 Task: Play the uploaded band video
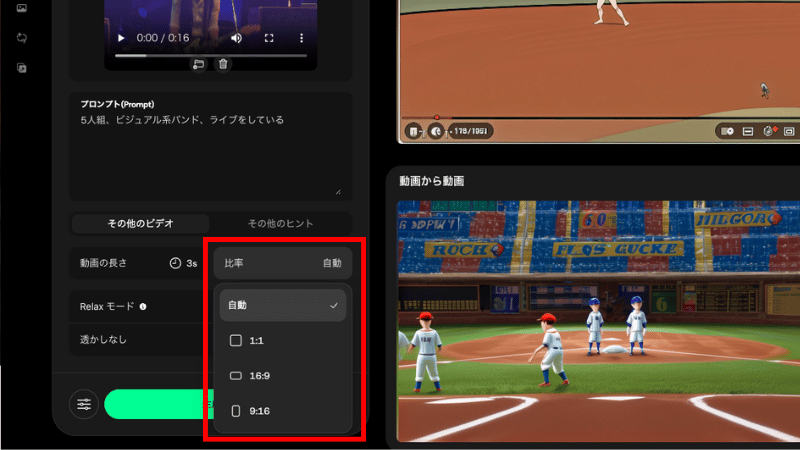121,38
